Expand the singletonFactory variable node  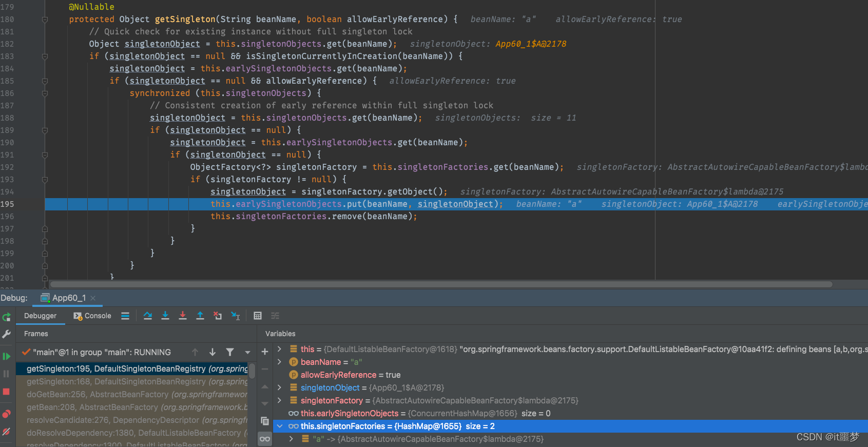click(279, 400)
